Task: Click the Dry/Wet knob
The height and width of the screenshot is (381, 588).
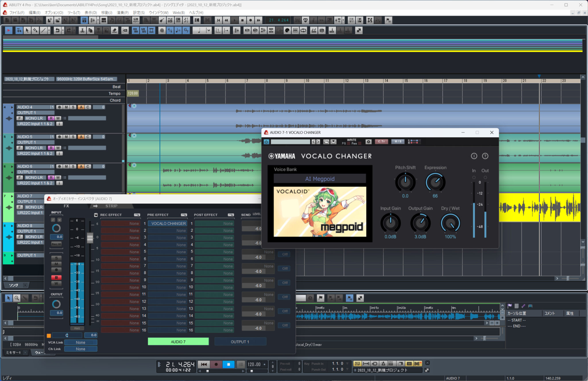Action: tap(450, 223)
